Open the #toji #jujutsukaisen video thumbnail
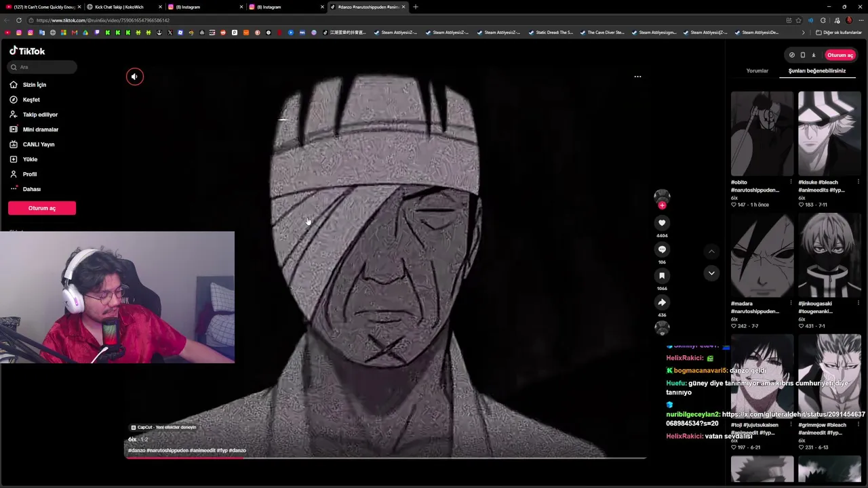This screenshot has height=488, width=868. [x=762, y=378]
